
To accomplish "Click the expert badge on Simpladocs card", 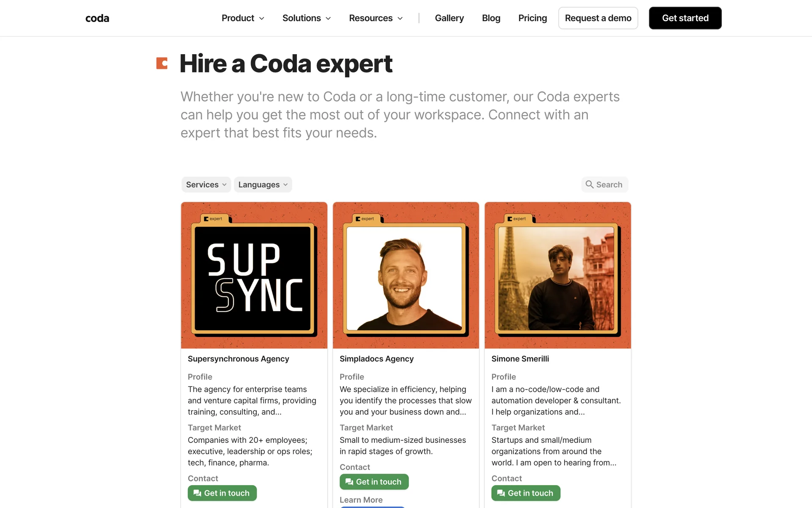I will [x=365, y=219].
